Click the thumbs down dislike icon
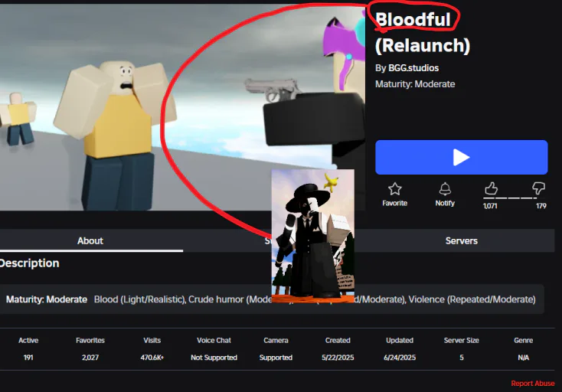 pyautogui.click(x=538, y=188)
